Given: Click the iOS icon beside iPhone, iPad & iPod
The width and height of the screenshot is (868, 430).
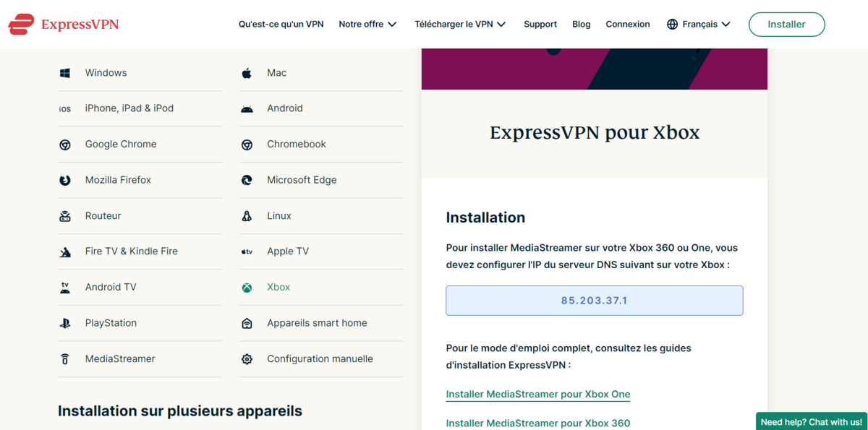Looking at the screenshot, I should [x=65, y=108].
